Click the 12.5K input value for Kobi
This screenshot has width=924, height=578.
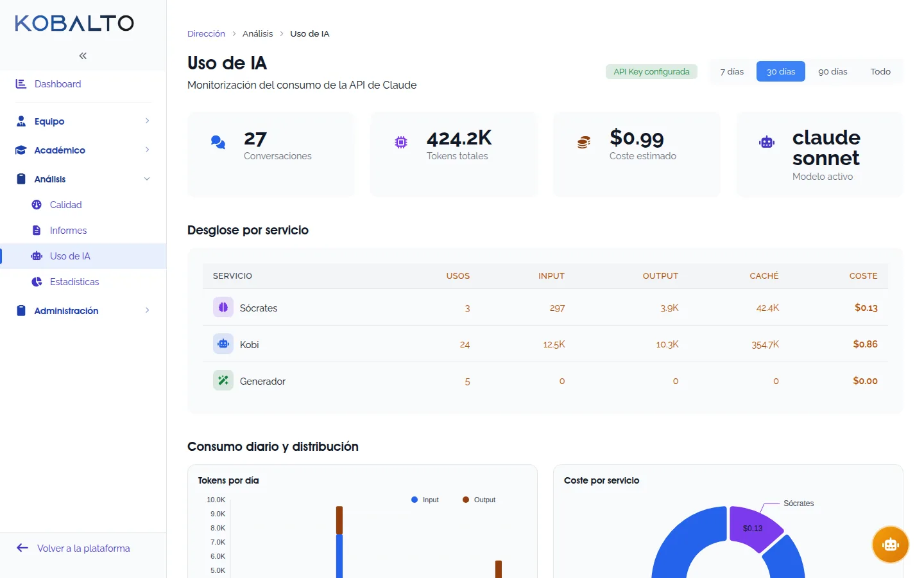(554, 345)
